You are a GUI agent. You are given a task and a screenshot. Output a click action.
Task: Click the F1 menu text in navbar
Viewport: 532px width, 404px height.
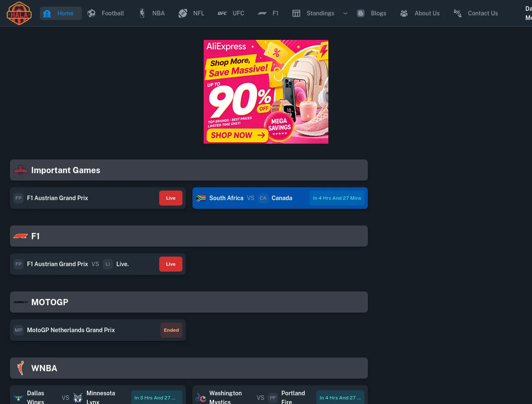(x=276, y=13)
